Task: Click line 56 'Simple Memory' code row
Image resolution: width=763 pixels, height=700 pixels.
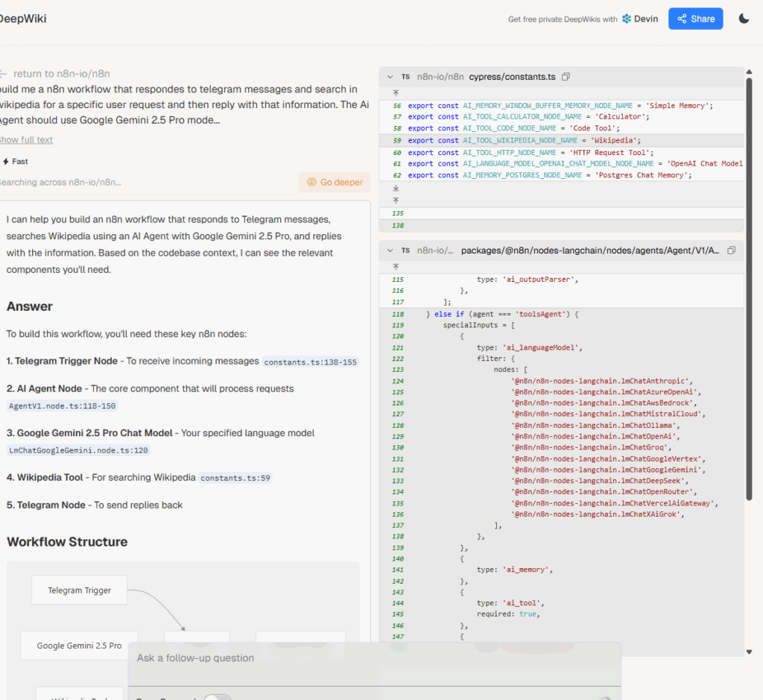Action: (562, 106)
